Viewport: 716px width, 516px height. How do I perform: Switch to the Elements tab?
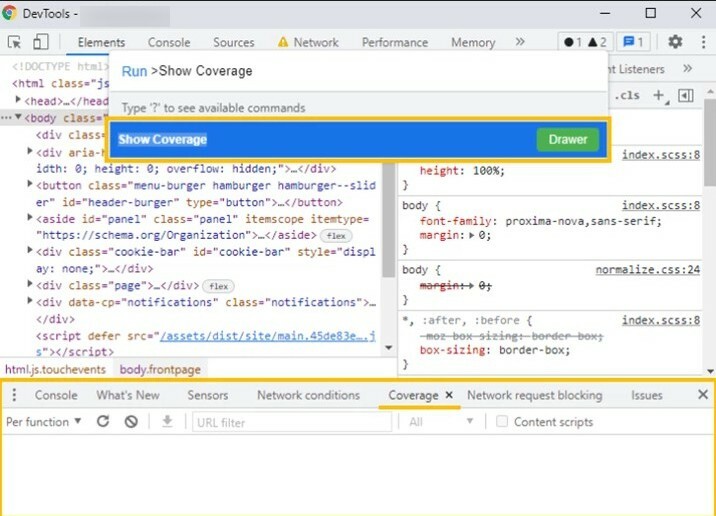coord(101,42)
